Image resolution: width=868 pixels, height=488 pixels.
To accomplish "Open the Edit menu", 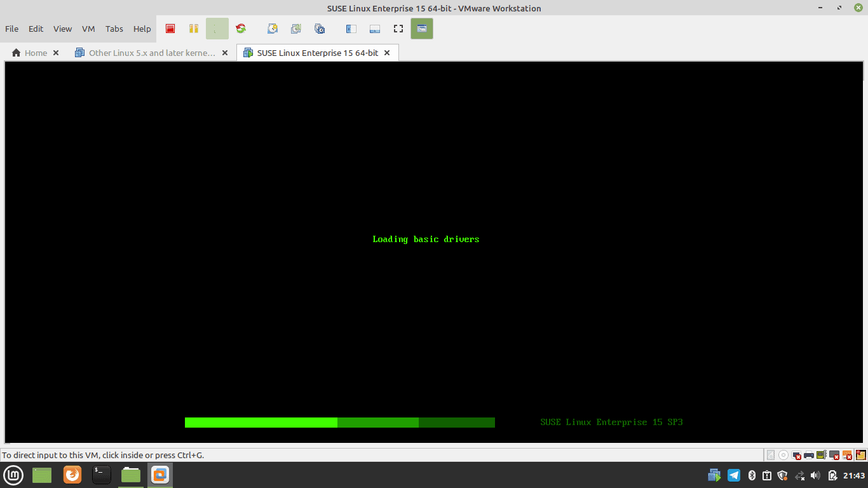I will (x=36, y=29).
